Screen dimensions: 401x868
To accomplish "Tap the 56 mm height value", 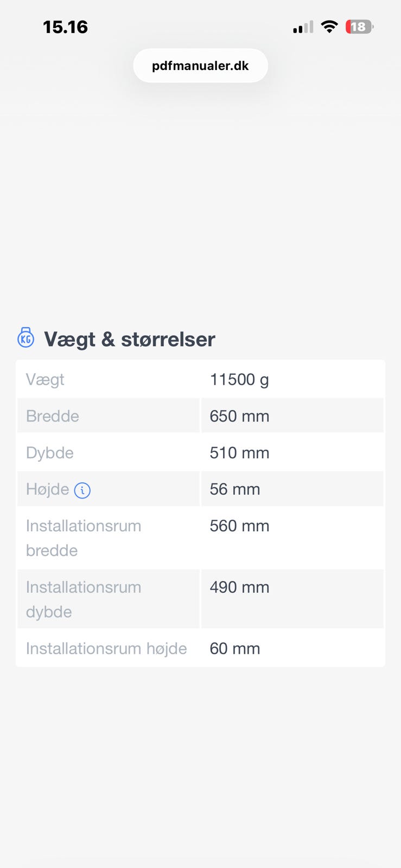I will [x=235, y=489].
